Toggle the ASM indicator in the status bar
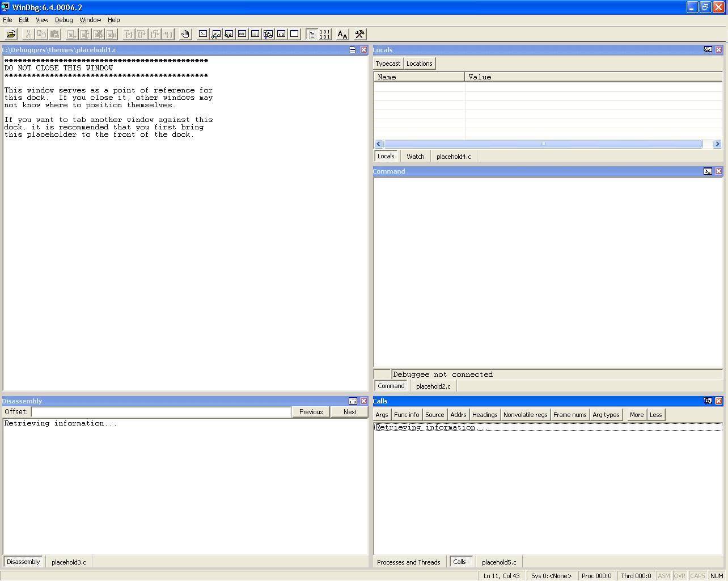 click(x=663, y=575)
